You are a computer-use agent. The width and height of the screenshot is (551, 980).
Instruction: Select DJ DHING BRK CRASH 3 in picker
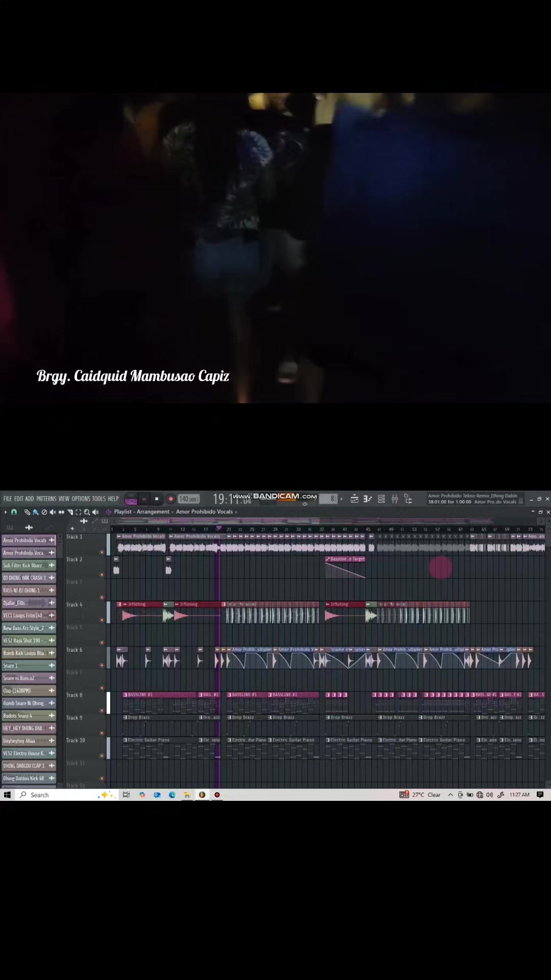(x=29, y=578)
